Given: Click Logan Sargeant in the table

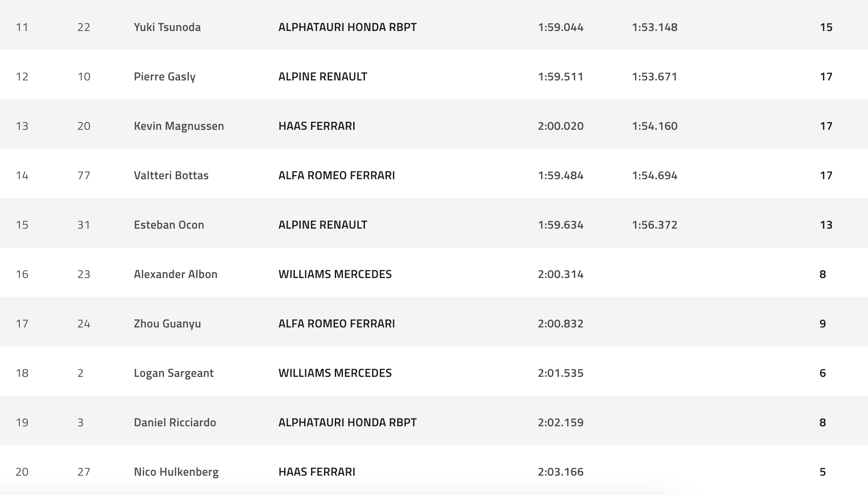Looking at the screenshot, I should click(x=173, y=373).
